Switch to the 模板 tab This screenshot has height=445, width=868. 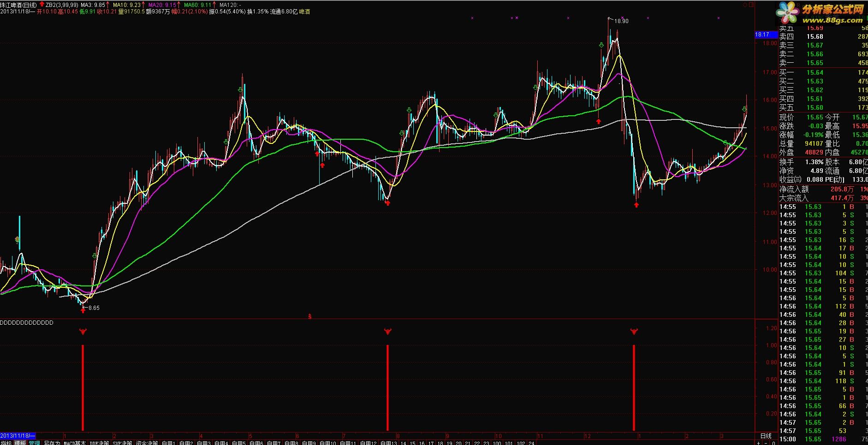click(x=20, y=443)
